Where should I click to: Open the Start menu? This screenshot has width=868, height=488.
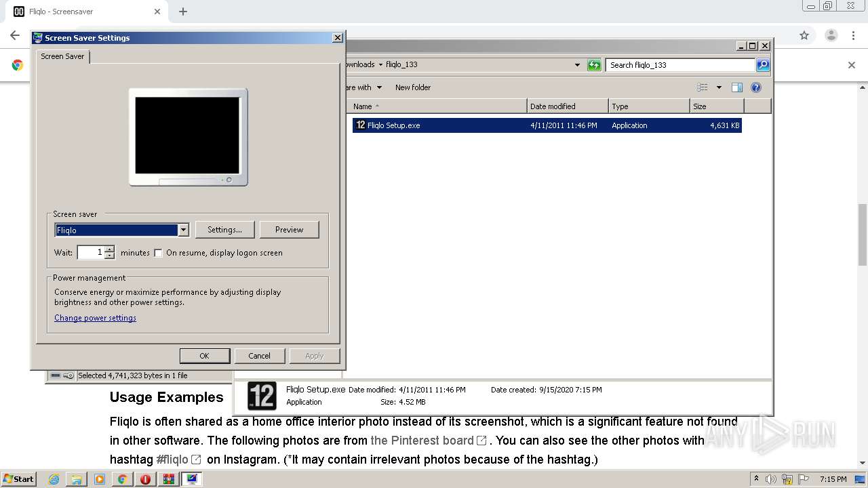(19, 479)
